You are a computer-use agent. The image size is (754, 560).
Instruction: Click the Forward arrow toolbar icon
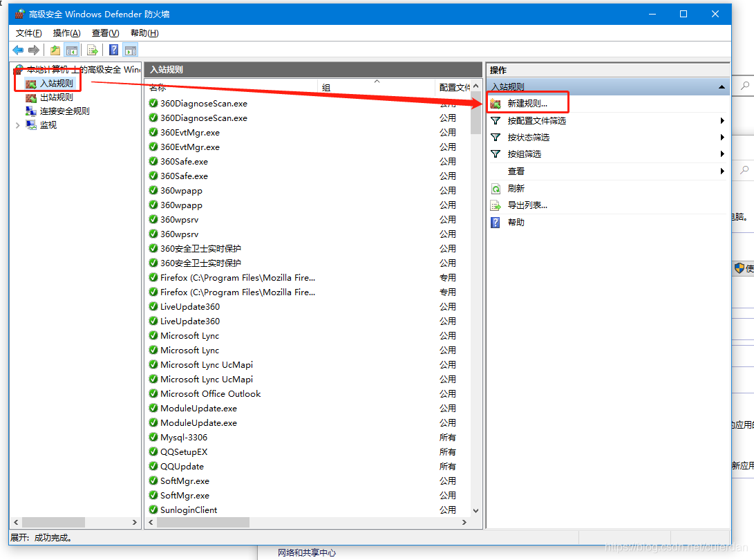[x=34, y=50]
